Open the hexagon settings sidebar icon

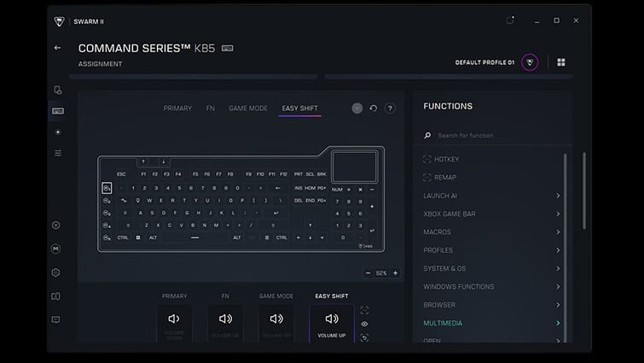click(x=55, y=272)
